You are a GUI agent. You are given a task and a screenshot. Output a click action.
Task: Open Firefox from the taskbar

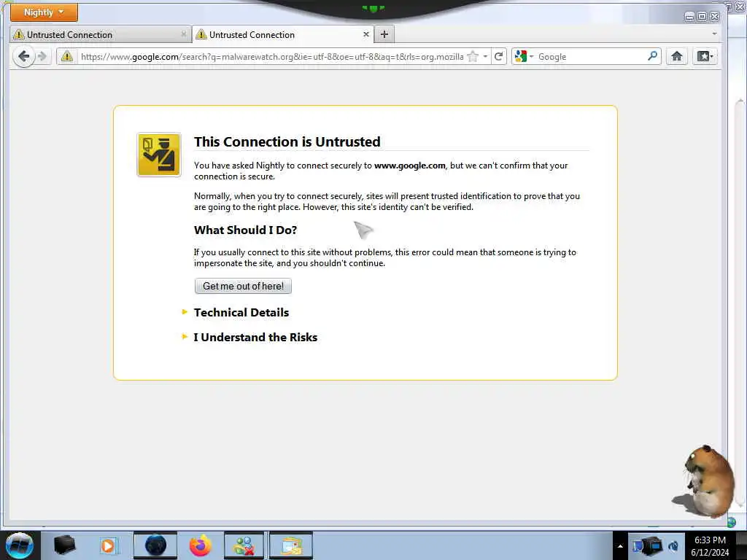(x=201, y=545)
